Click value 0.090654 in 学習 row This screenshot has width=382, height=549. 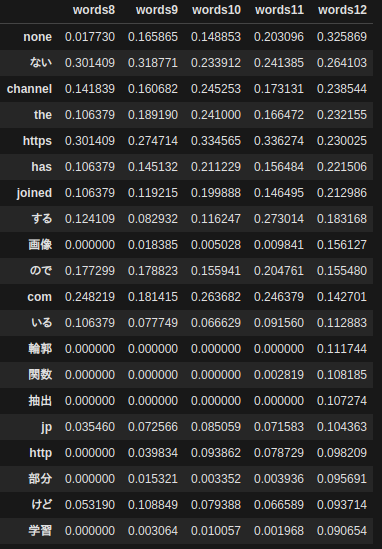click(x=342, y=531)
